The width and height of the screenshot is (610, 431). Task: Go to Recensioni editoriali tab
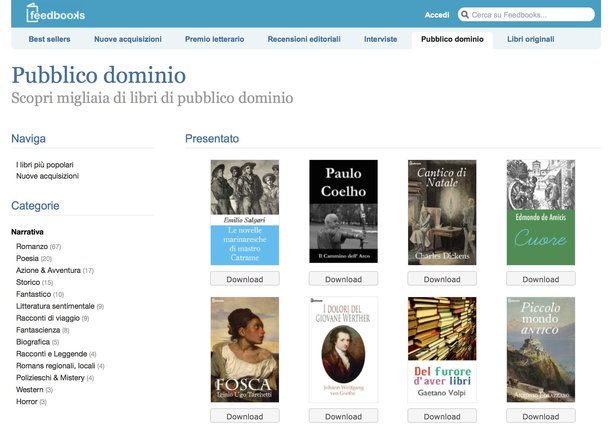coord(304,39)
